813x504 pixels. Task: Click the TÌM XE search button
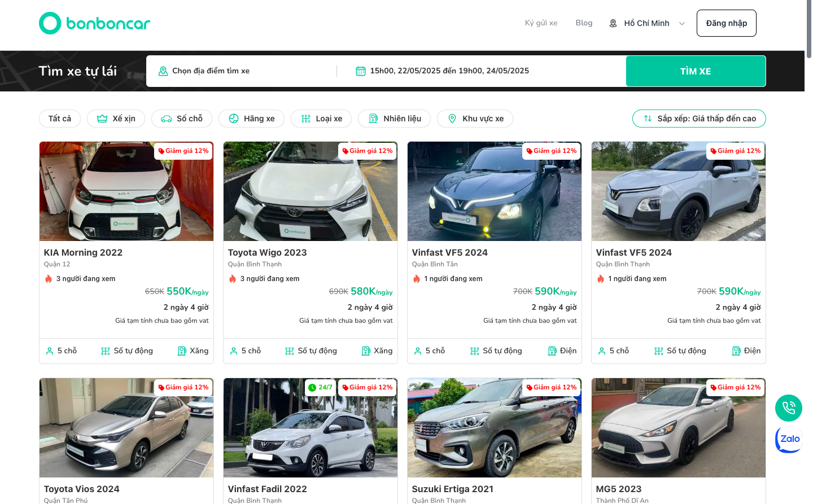point(696,71)
